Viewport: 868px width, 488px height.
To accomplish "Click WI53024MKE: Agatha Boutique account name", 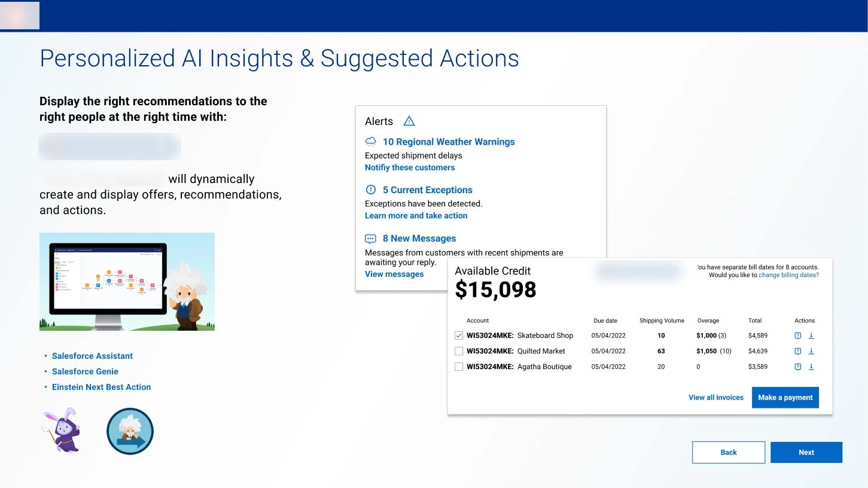I will tap(519, 367).
